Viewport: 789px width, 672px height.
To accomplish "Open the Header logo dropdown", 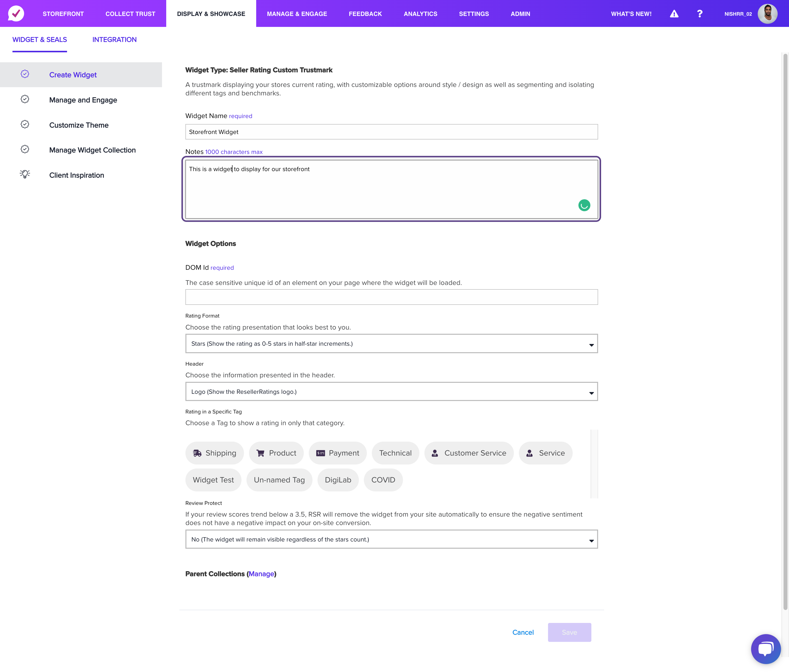I will 392,392.
